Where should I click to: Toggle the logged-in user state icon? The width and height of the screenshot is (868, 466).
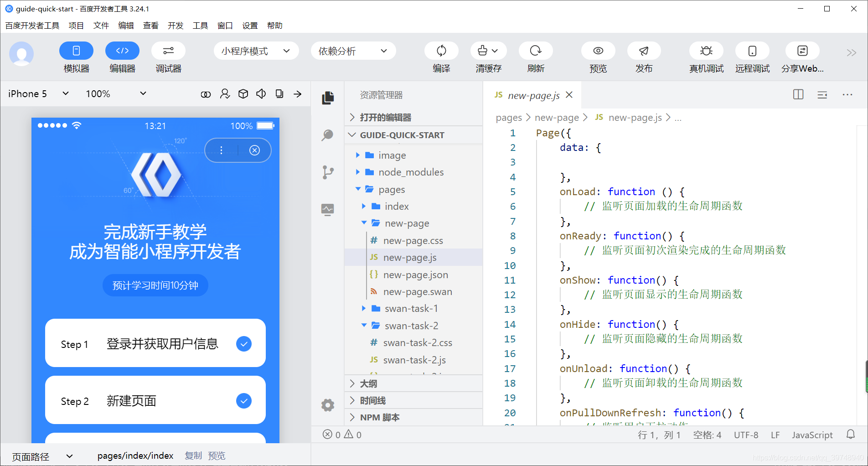(224, 93)
